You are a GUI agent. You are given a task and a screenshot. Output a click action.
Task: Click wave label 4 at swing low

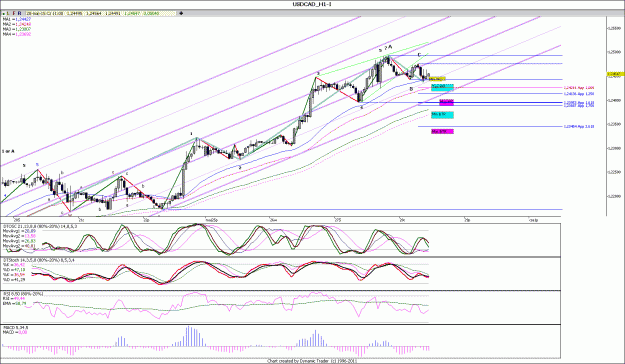[361, 108]
